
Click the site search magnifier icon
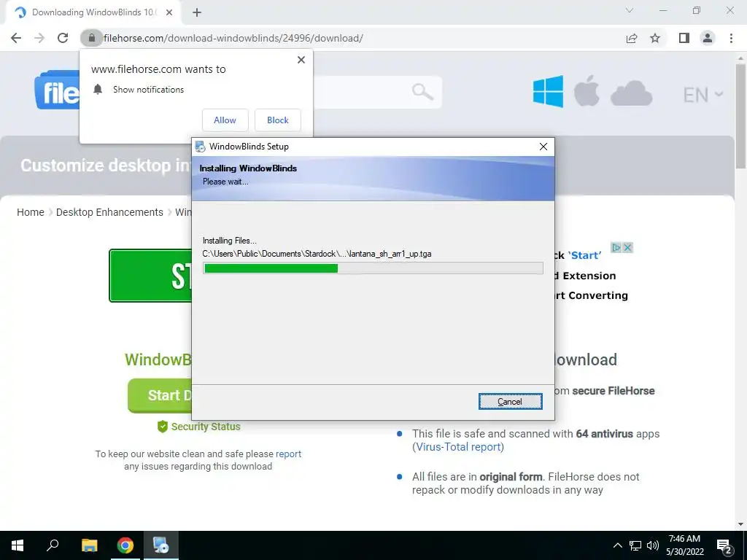(422, 91)
